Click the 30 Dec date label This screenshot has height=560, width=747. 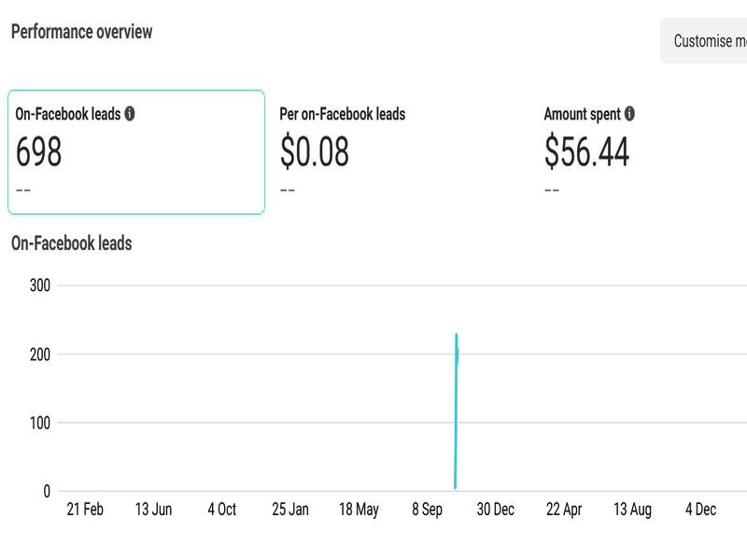495,510
